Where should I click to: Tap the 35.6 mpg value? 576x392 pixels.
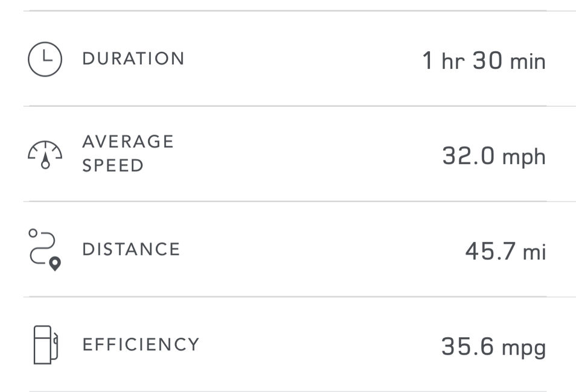tap(493, 347)
